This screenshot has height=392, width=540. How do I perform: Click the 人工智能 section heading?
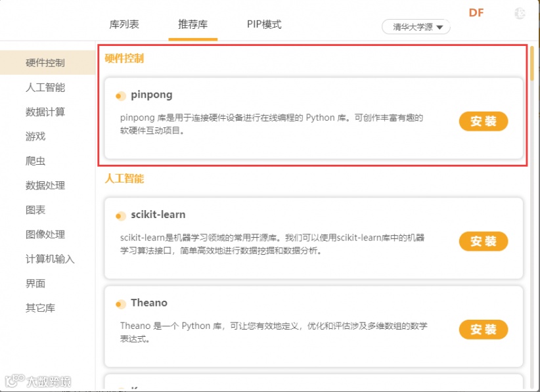pyautogui.click(x=124, y=179)
